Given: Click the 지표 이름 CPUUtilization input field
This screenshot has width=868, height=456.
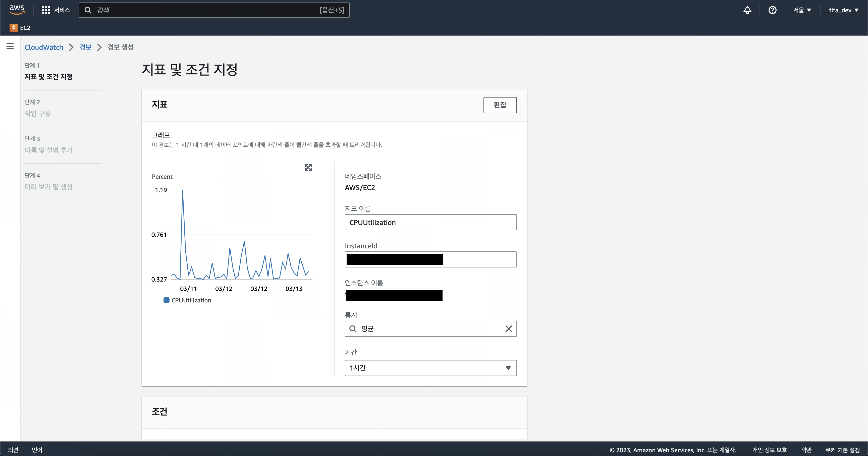Looking at the screenshot, I should (x=430, y=222).
